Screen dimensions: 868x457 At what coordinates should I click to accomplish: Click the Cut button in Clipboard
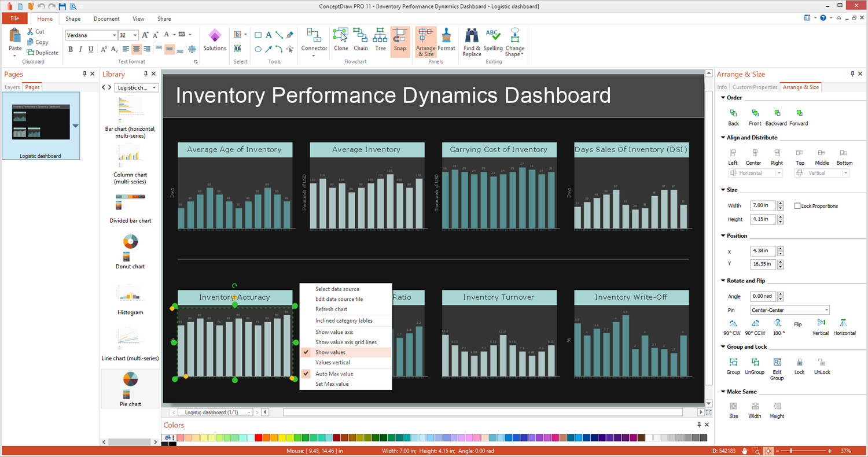point(35,32)
